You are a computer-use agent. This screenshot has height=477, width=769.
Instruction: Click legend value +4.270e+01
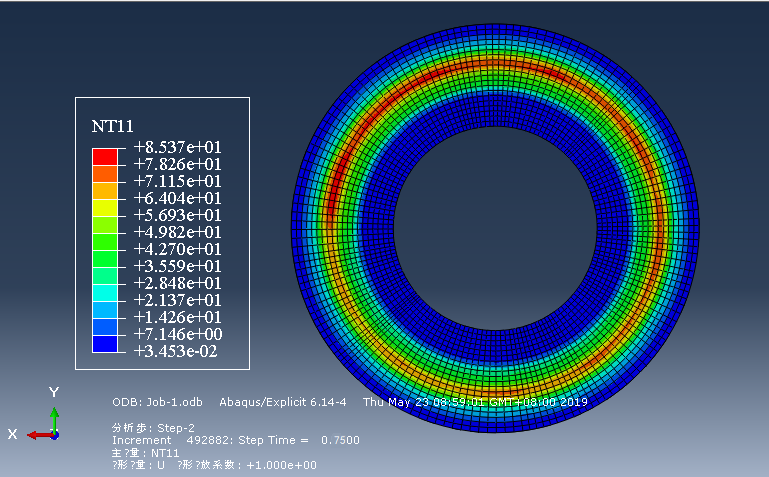pyautogui.click(x=178, y=249)
